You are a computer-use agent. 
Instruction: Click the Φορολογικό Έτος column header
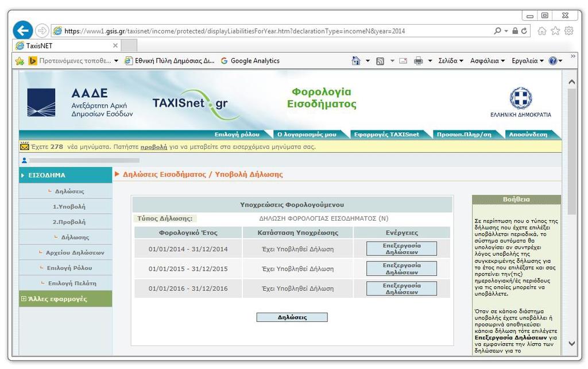188,233
